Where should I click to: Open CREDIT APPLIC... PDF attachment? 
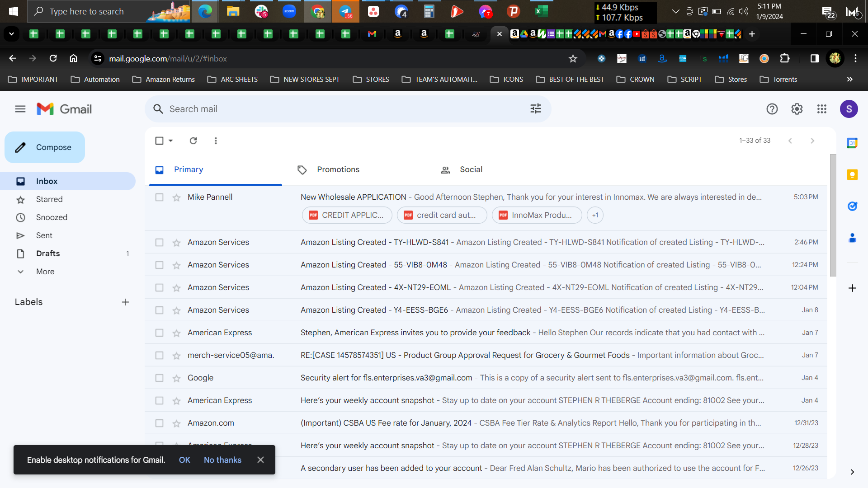pos(347,215)
